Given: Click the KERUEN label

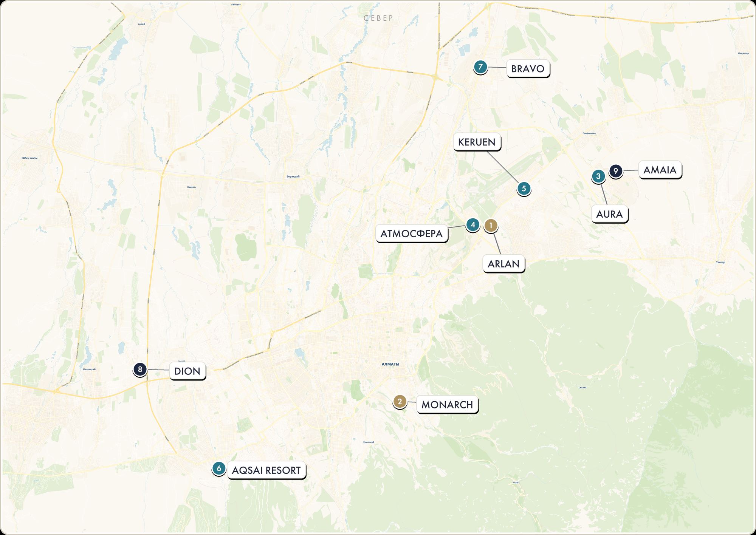Looking at the screenshot, I should tap(477, 142).
